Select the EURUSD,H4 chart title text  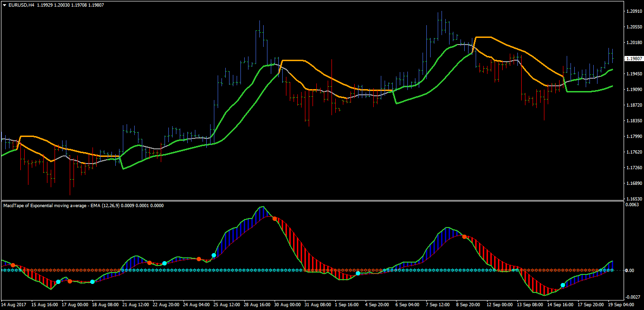(21, 5)
